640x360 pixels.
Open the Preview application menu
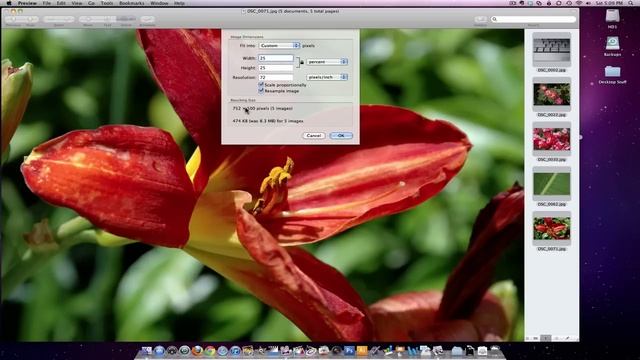point(27,3)
